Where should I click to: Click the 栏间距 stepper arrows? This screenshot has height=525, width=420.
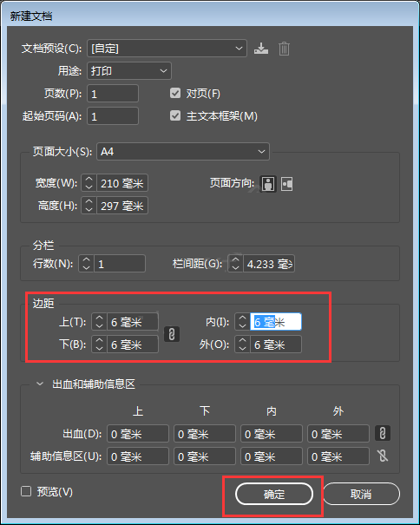point(235,264)
